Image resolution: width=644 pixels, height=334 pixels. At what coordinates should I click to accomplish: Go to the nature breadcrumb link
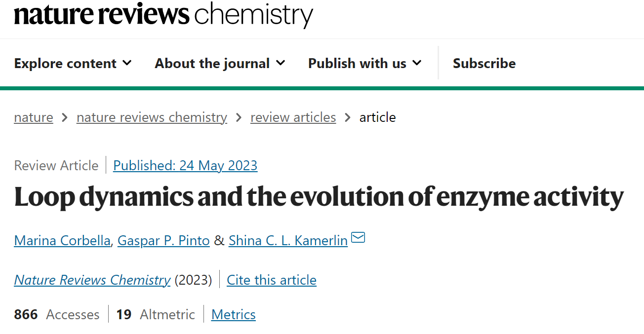pyautogui.click(x=34, y=117)
